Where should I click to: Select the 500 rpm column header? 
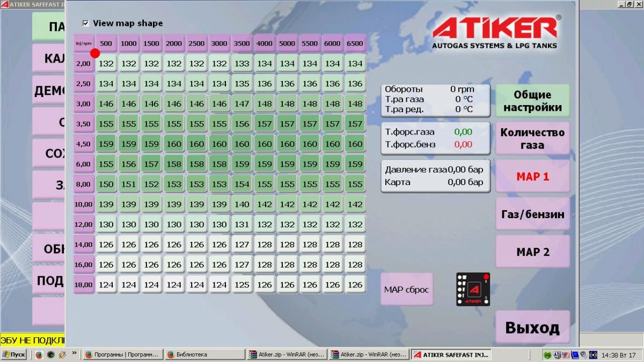coord(106,43)
